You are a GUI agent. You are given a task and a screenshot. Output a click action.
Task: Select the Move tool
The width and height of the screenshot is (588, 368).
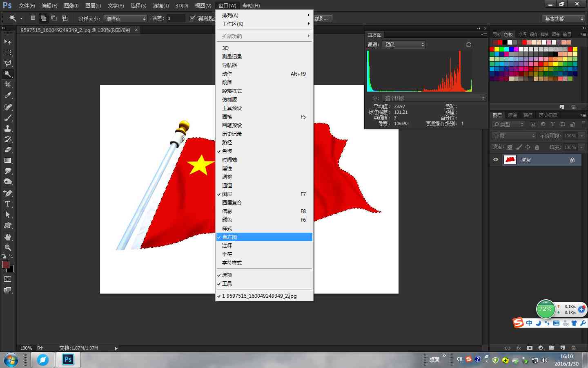(8, 42)
